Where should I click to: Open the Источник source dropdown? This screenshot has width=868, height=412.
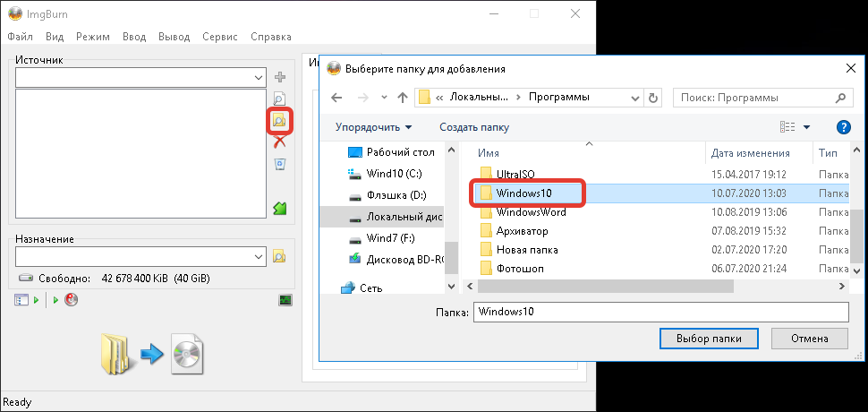click(259, 78)
